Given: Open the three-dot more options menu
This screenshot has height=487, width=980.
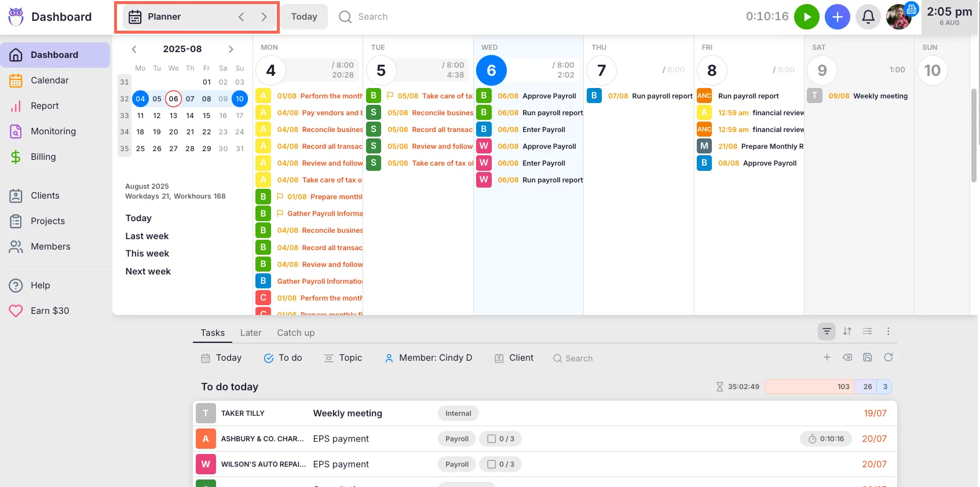Looking at the screenshot, I should point(888,331).
